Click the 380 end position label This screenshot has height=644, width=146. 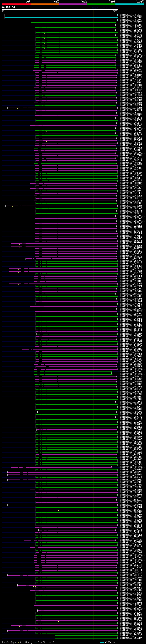tap(115, 11)
